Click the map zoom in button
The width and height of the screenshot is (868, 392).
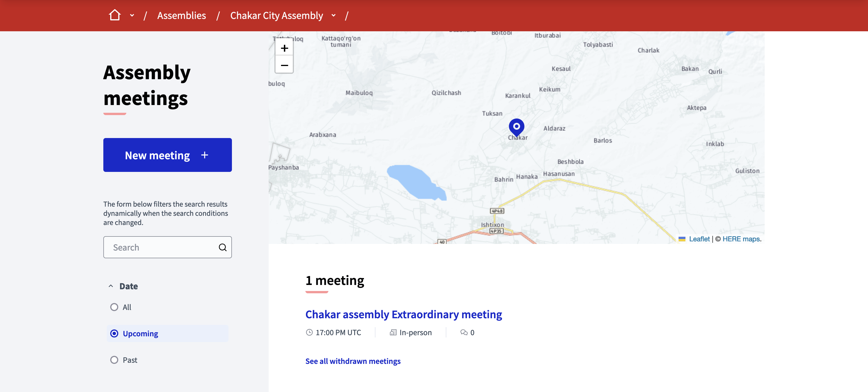click(284, 48)
